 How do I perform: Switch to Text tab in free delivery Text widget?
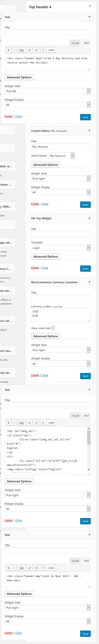click(86, 43)
